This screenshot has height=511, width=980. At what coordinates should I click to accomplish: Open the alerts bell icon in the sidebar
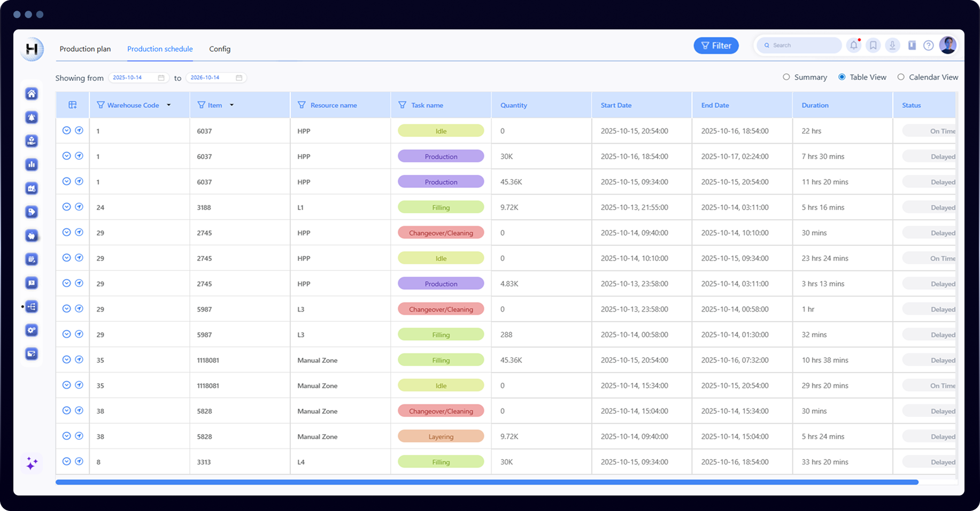[x=32, y=117]
